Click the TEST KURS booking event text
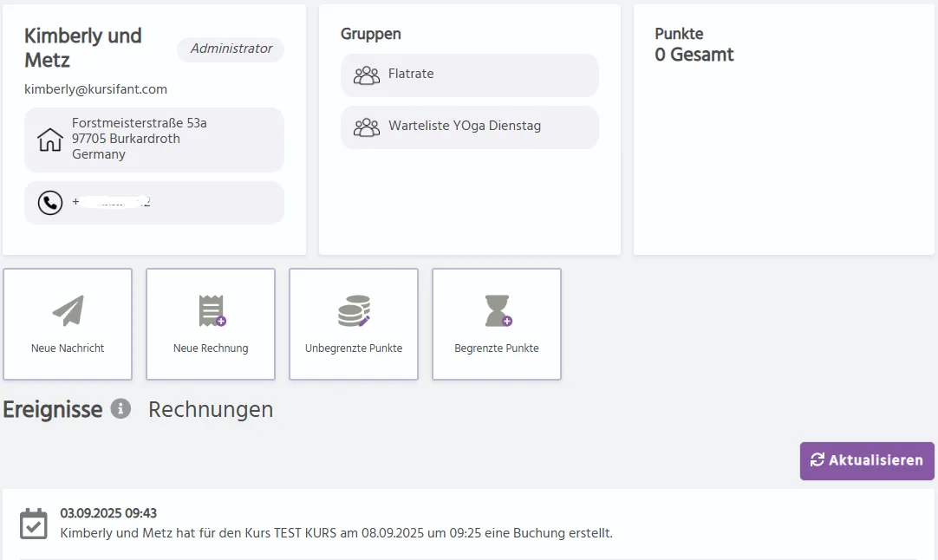 [336, 532]
